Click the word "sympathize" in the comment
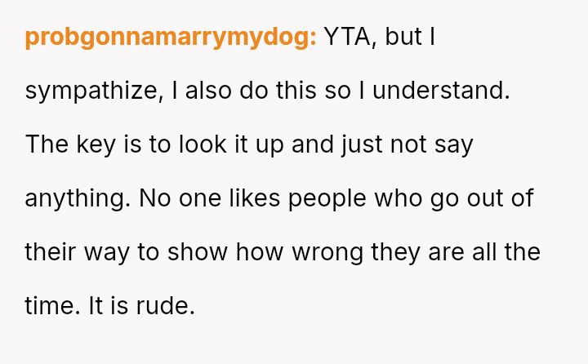588x364 pixels. [92, 91]
